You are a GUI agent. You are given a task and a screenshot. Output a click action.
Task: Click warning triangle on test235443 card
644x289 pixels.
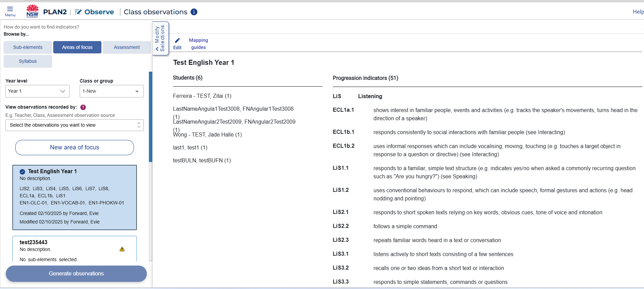point(122,249)
